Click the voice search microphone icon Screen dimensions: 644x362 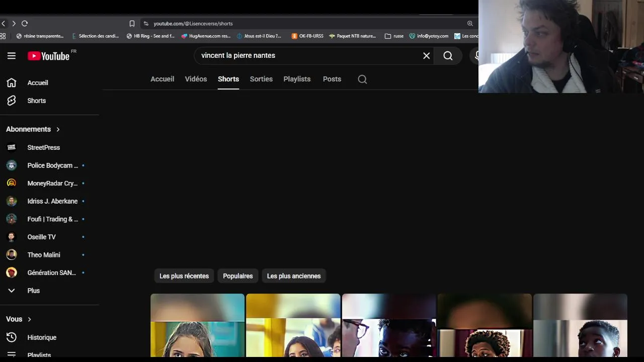coord(476,56)
